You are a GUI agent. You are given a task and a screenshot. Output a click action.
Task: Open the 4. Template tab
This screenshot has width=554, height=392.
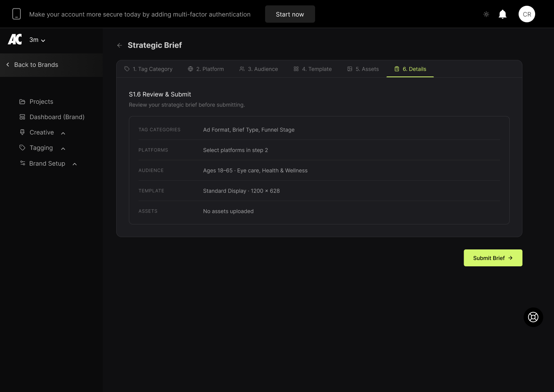coord(312,69)
